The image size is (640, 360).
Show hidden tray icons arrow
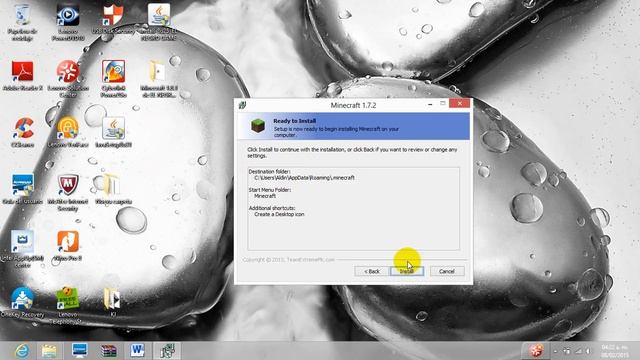coord(556,351)
